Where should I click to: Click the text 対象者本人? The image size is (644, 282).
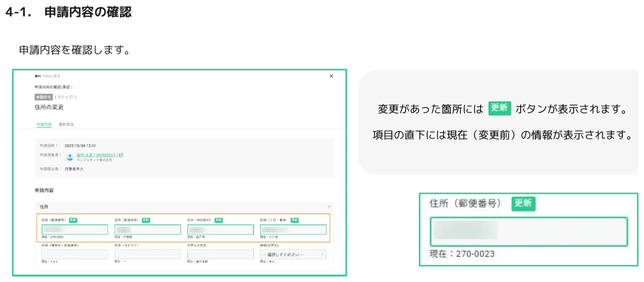74,169
